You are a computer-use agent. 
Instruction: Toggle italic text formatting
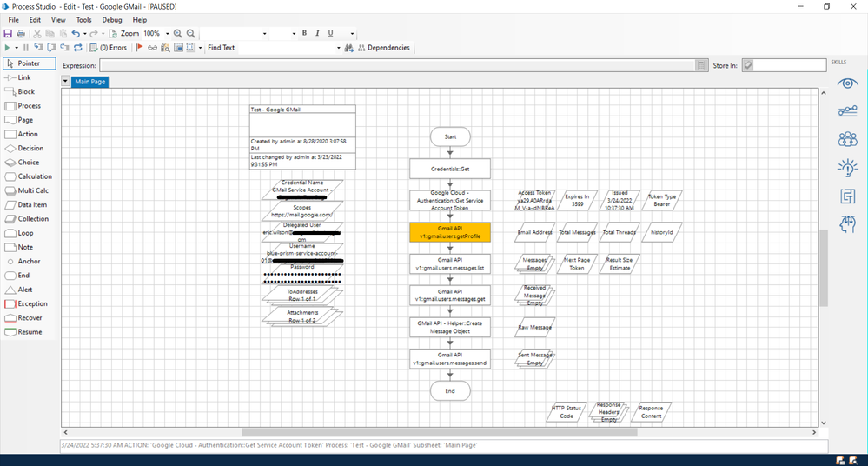(x=317, y=33)
